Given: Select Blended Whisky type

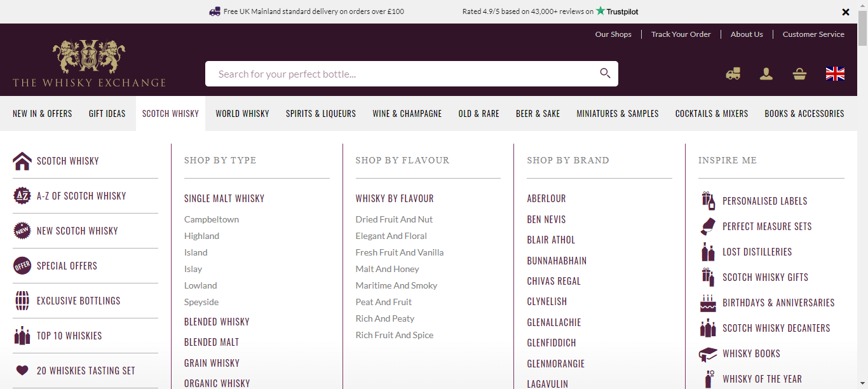Looking at the screenshot, I should pyautogui.click(x=217, y=322).
